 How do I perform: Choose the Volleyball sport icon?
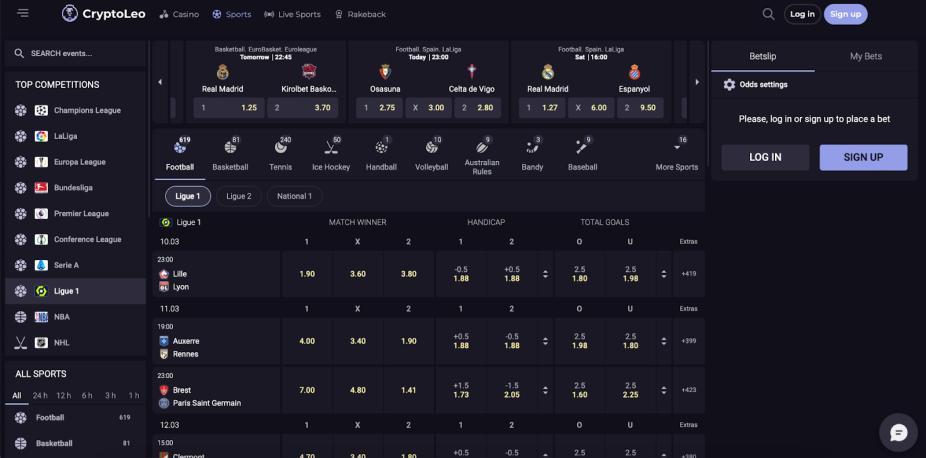[x=431, y=154]
